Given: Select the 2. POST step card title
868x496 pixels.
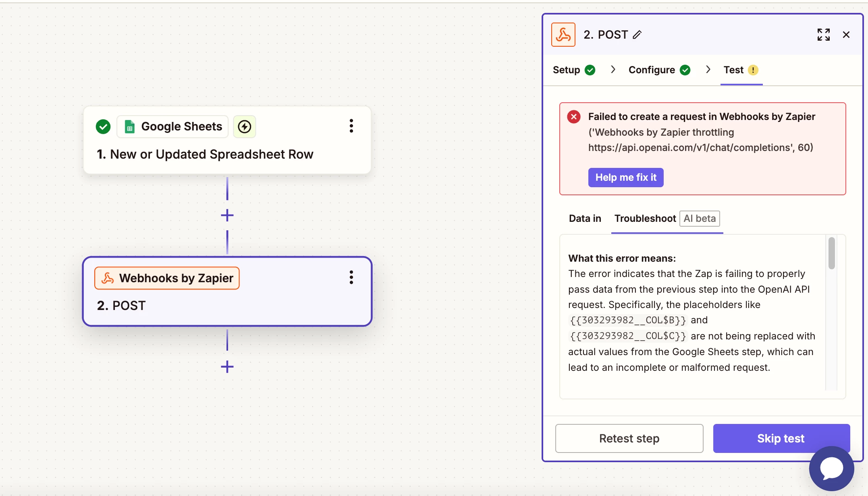Looking at the screenshot, I should click(x=121, y=306).
